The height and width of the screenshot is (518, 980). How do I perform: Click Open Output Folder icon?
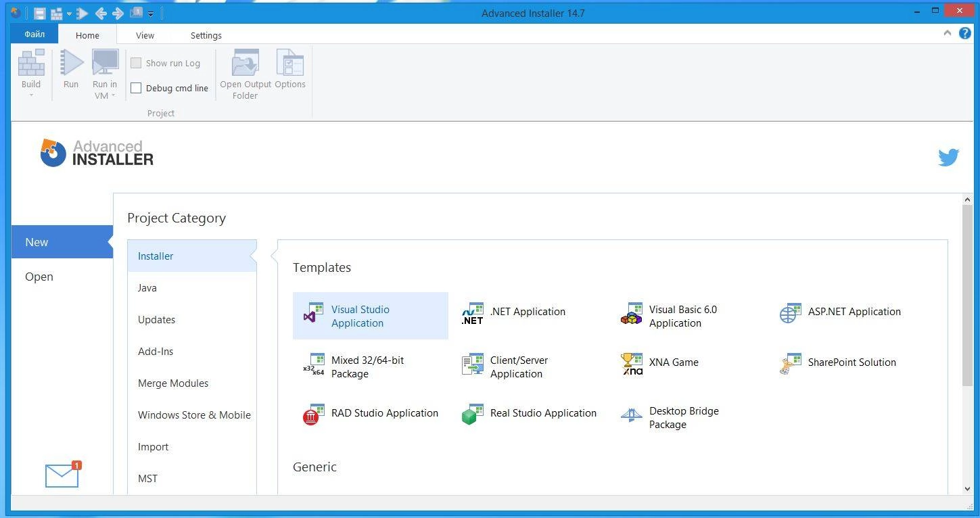click(246, 64)
